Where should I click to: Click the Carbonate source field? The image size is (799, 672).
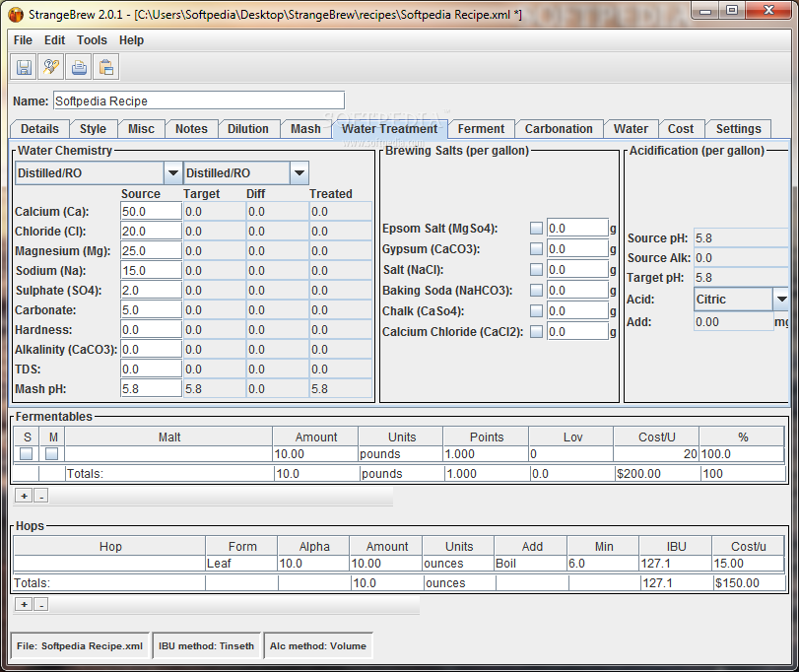pyautogui.click(x=151, y=310)
